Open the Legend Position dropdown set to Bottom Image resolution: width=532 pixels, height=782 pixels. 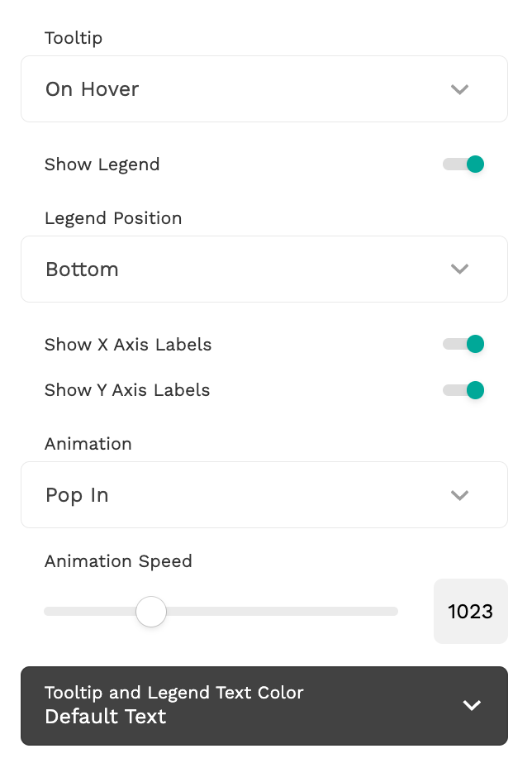tap(248, 269)
